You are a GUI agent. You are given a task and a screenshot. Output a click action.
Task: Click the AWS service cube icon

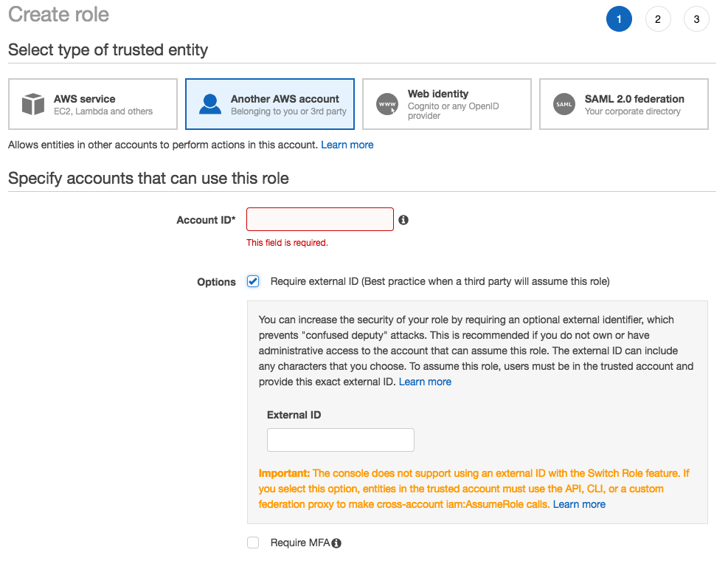pyautogui.click(x=33, y=104)
